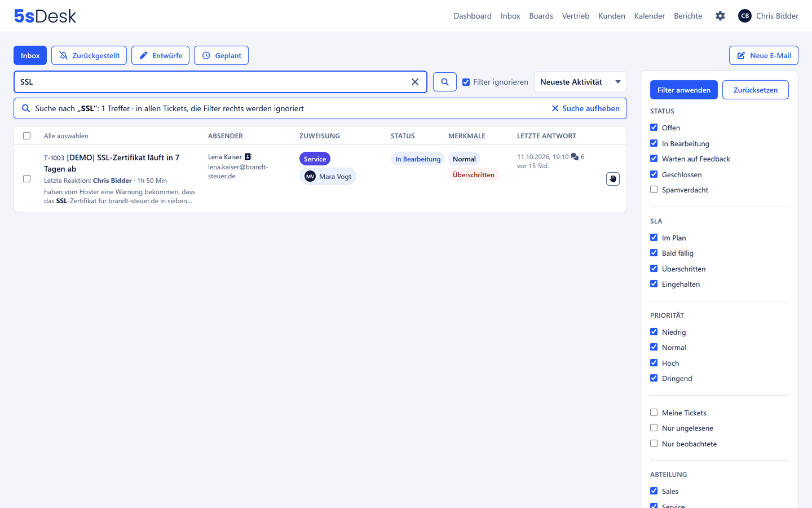The image size is (812, 508).
Task: Click the "11.10.2026, 19:10" timestamp
Action: (542, 157)
